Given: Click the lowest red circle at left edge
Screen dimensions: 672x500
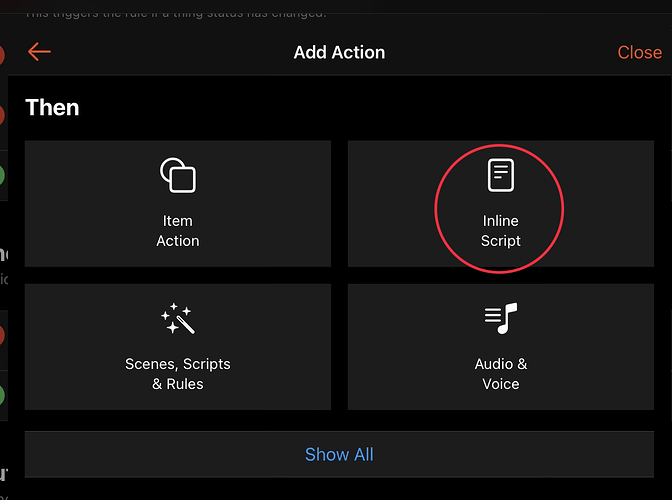Looking at the screenshot, I should pyautogui.click(x=2, y=335).
